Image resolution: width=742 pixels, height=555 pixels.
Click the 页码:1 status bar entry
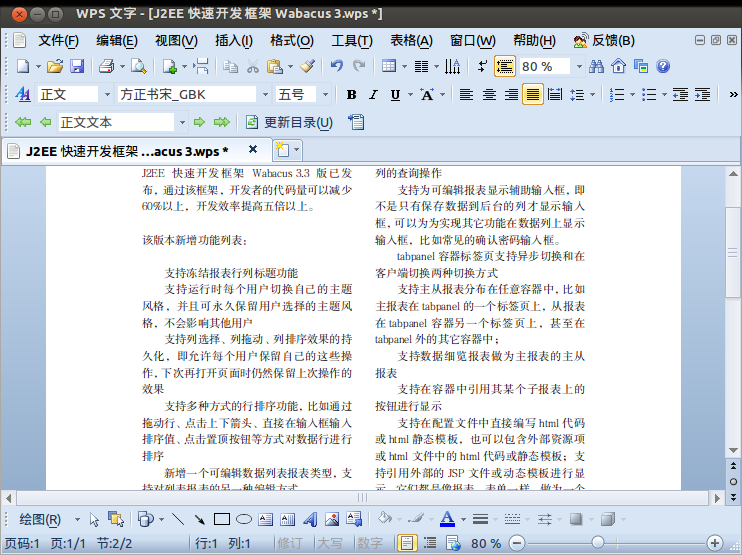tap(22, 543)
